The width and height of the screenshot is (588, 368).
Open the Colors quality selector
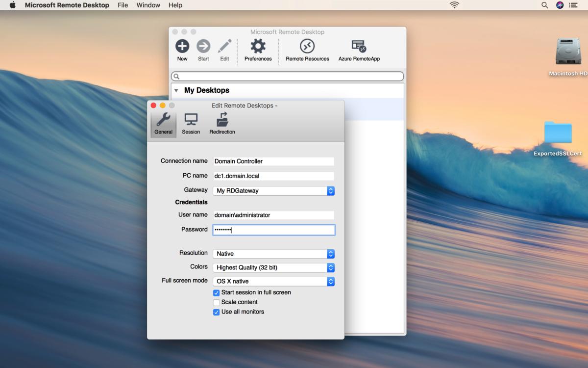click(331, 267)
